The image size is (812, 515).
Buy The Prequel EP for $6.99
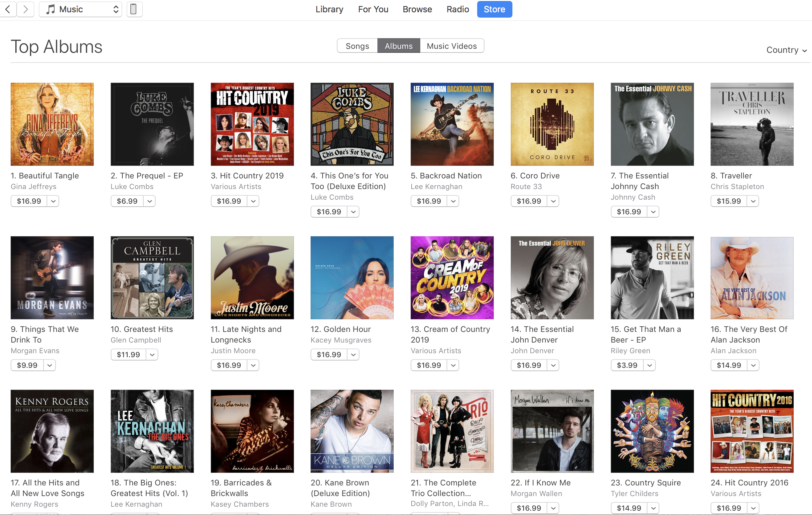(x=127, y=201)
